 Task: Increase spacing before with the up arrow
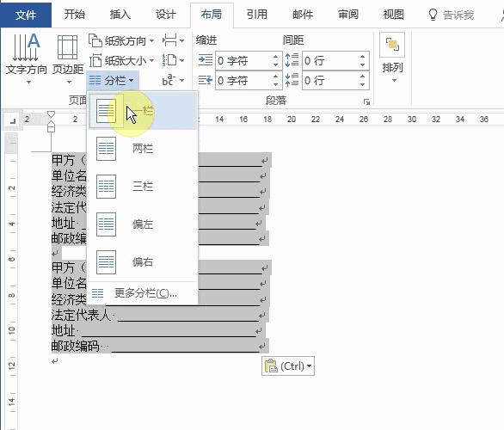point(363,56)
